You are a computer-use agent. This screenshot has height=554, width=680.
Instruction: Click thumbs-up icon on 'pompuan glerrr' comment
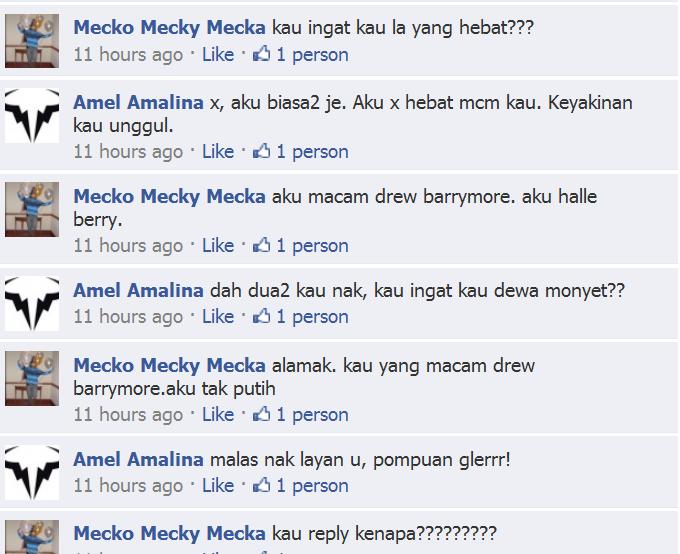262,485
